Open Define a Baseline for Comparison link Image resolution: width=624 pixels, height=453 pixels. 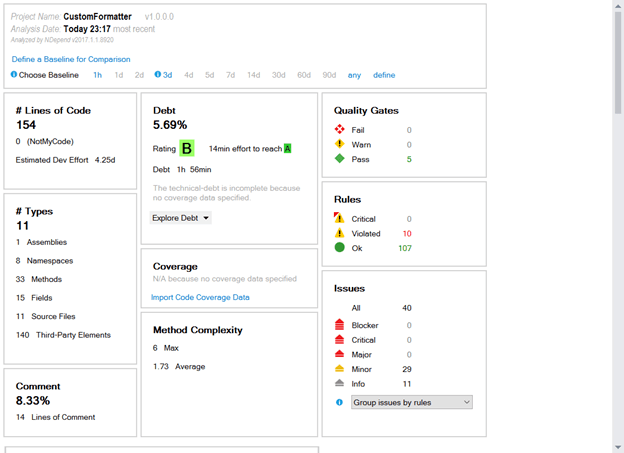tap(70, 59)
